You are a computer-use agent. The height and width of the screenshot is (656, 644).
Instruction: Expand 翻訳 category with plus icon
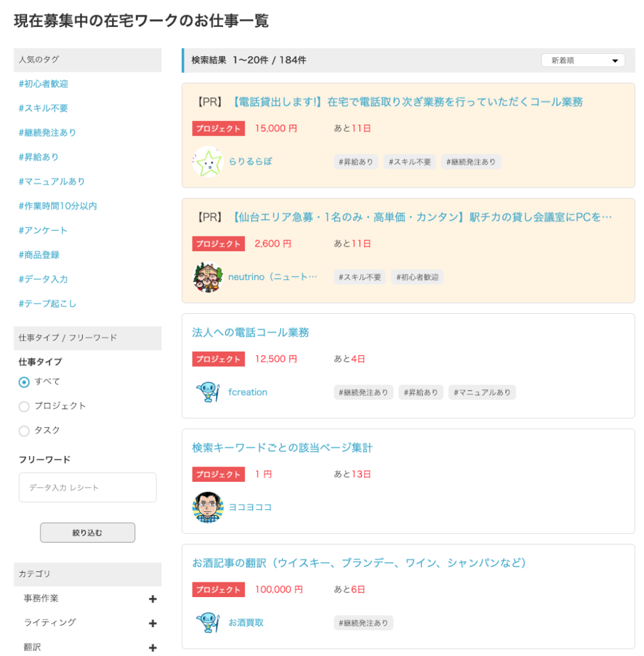pos(153,648)
